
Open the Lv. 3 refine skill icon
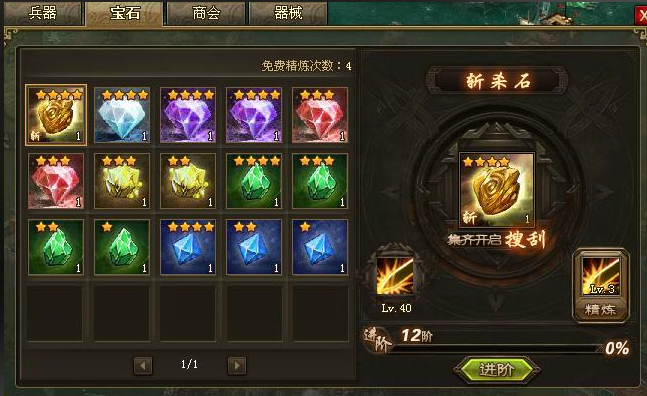coord(601,276)
